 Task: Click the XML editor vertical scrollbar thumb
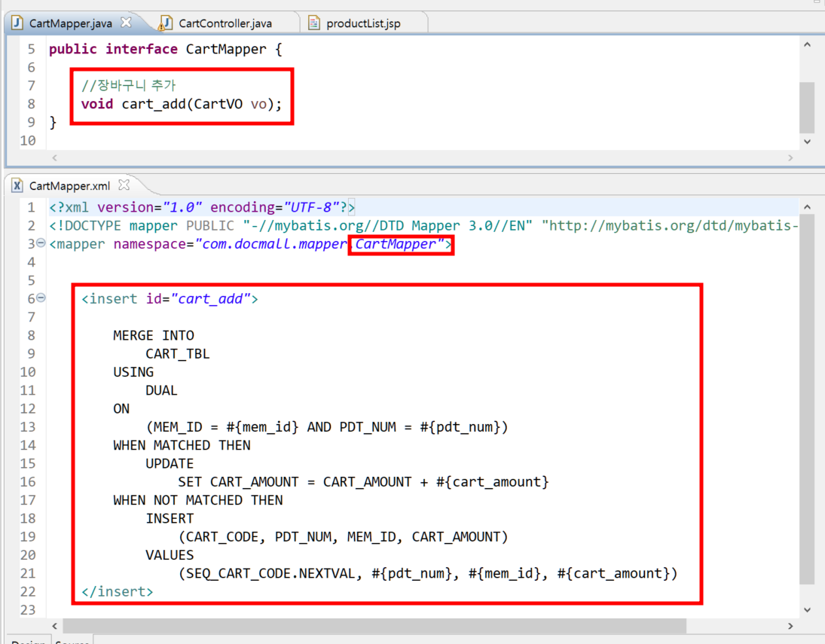pyautogui.click(x=807, y=399)
